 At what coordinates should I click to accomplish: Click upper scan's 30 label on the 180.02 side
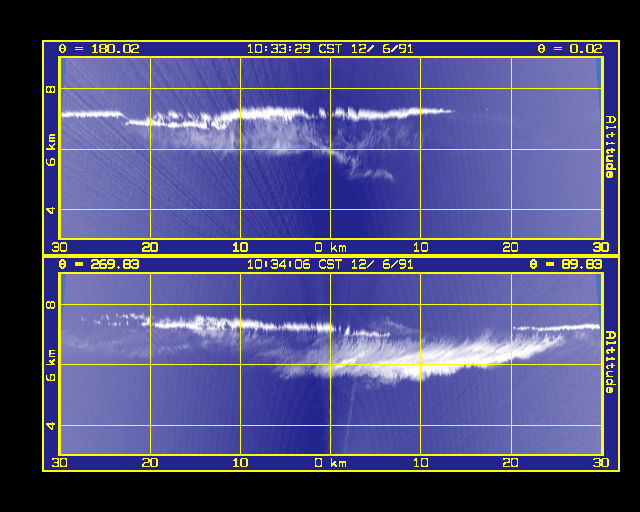60,247
